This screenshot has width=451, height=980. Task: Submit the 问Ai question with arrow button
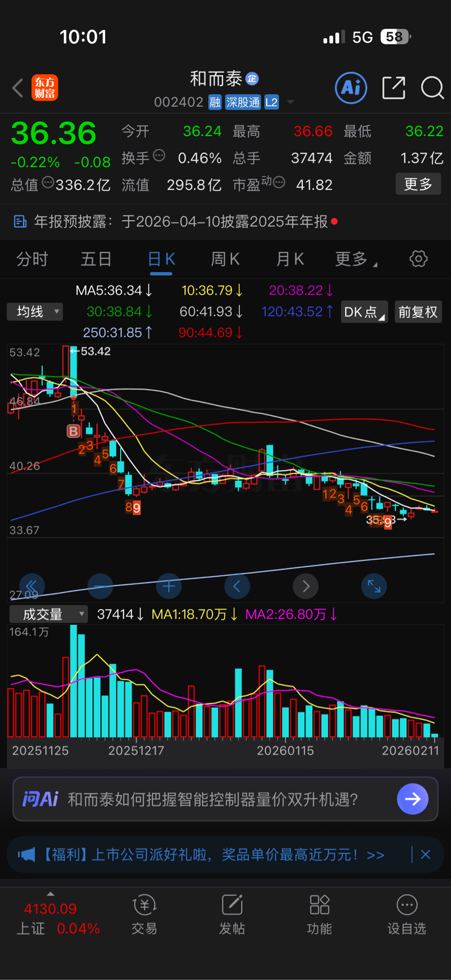point(413,799)
